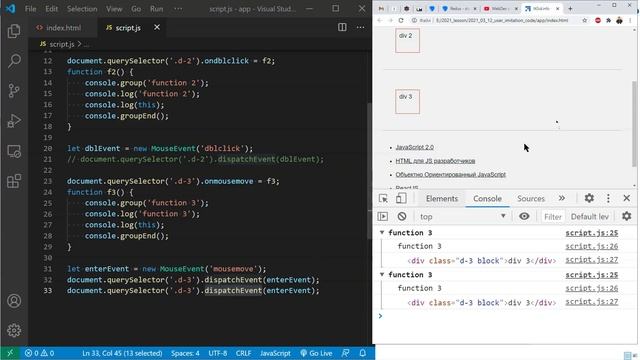Reload the browser page

pyautogui.click(x=401, y=20)
